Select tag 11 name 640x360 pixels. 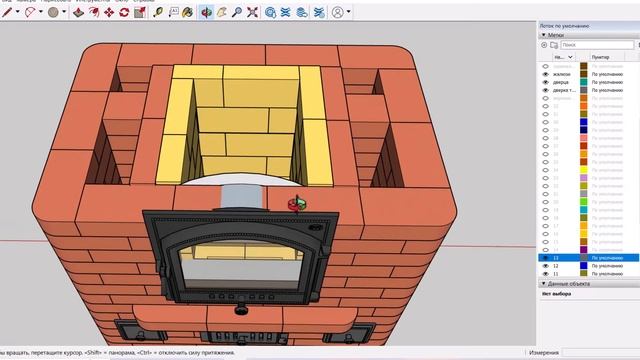(x=556, y=274)
